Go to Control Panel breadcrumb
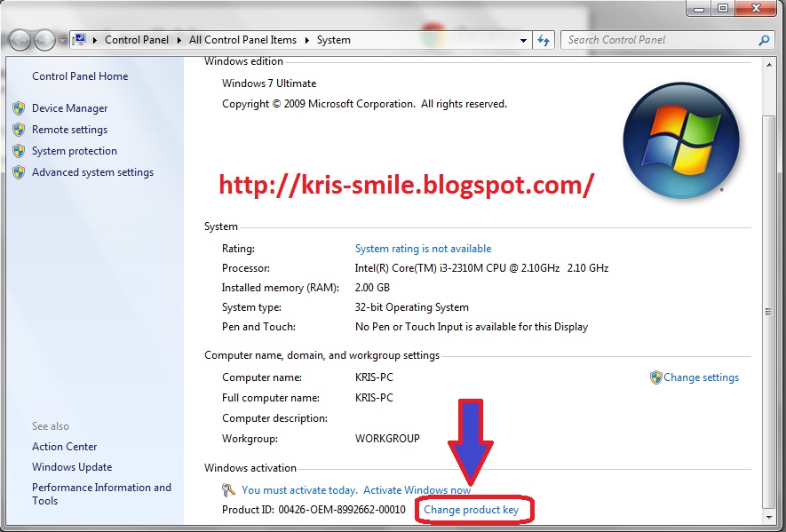The image size is (786, 532). pos(137,40)
